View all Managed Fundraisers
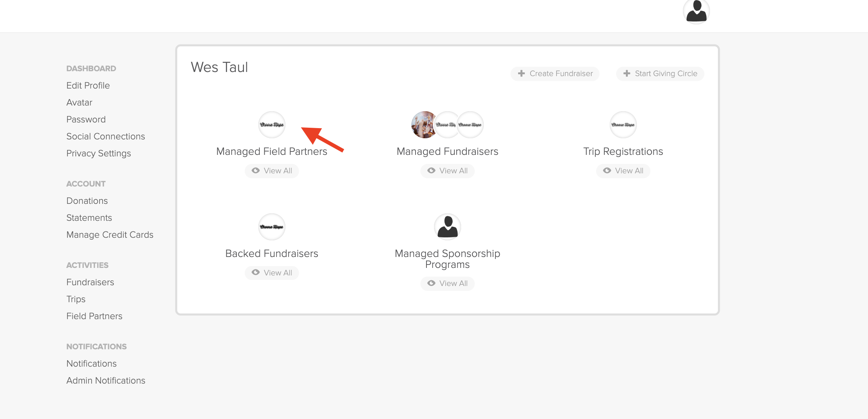Viewport: 868px width, 419px height. pos(447,171)
